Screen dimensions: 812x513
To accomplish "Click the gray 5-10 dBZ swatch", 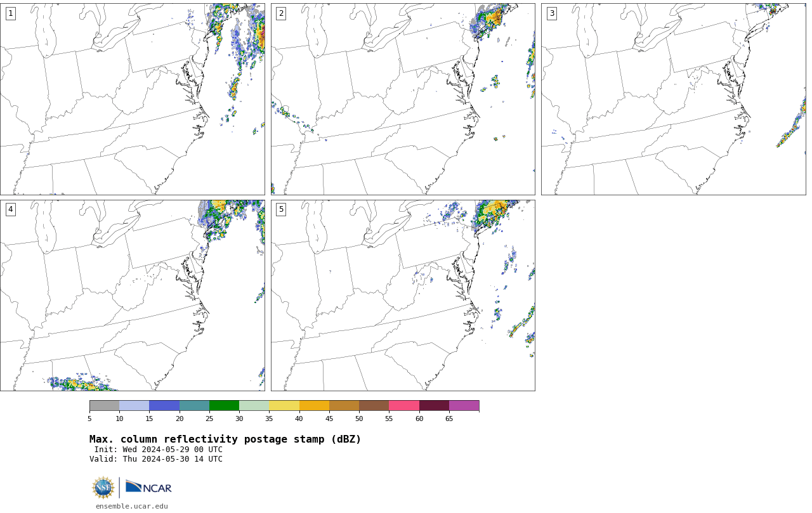I will coord(104,406).
